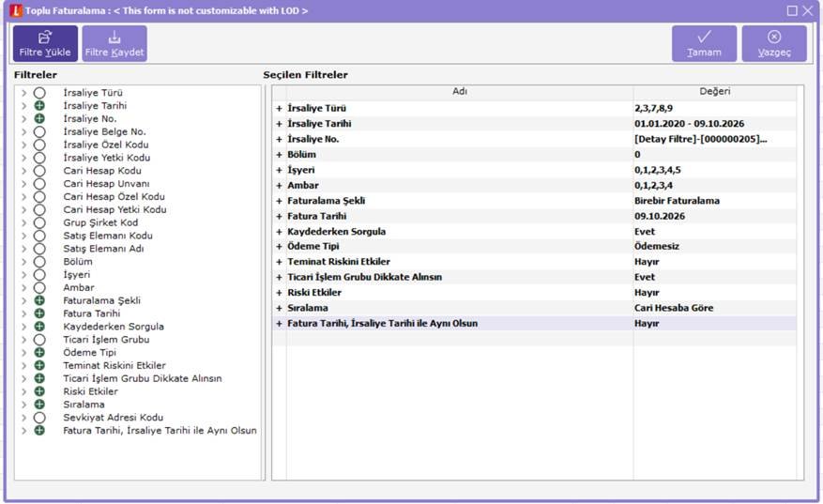Click the green plus icon beside Kaydederken Sorgula
The width and height of the screenshot is (823, 504).
[39, 327]
